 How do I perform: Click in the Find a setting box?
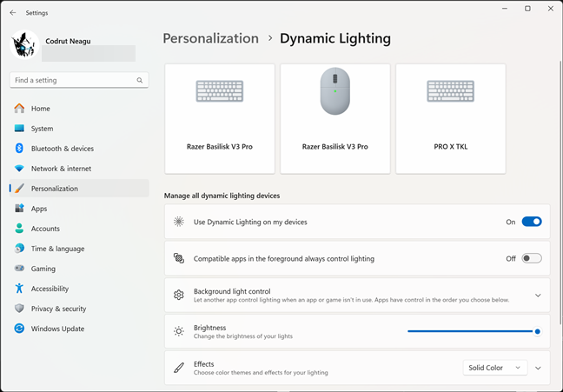pyautogui.click(x=79, y=80)
